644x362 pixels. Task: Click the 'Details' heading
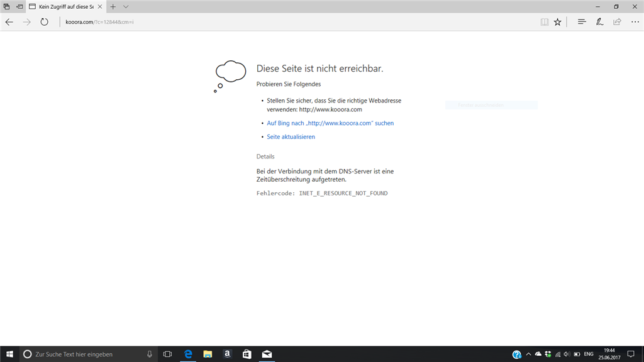[x=265, y=156]
